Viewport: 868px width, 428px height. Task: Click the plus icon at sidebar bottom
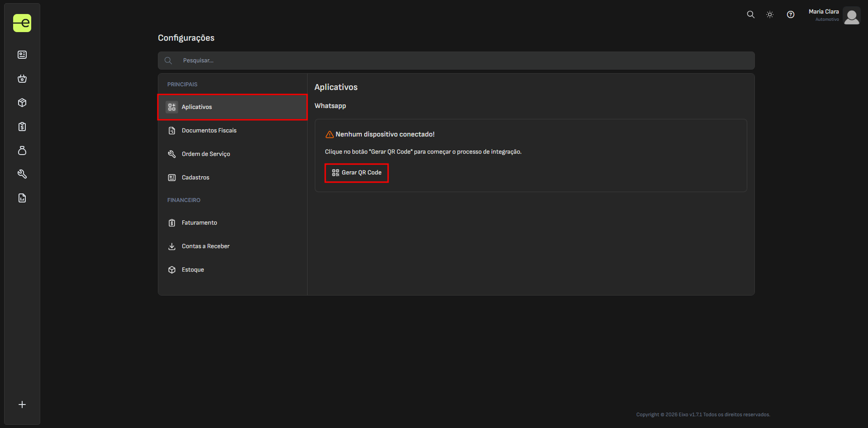pos(22,404)
